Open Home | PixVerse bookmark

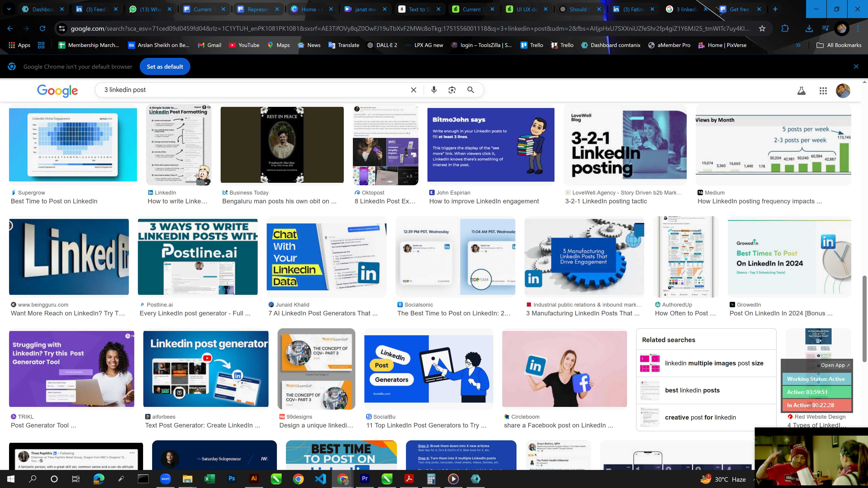tap(722, 45)
